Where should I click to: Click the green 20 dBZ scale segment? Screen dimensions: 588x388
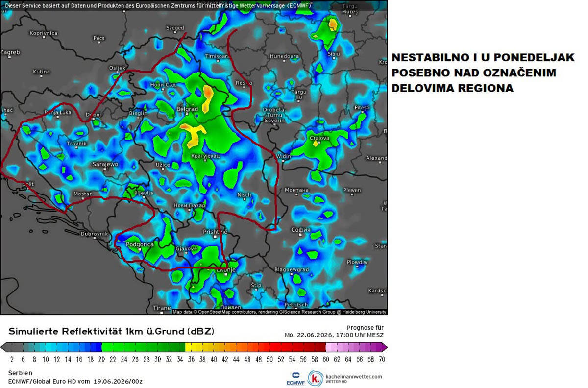point(107,347)
